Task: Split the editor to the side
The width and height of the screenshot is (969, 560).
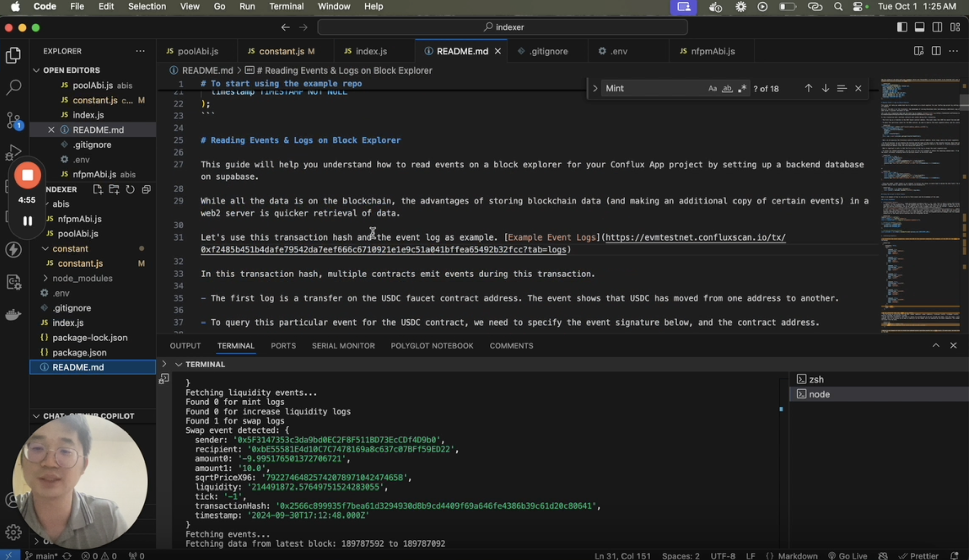Action: [936, 51]
